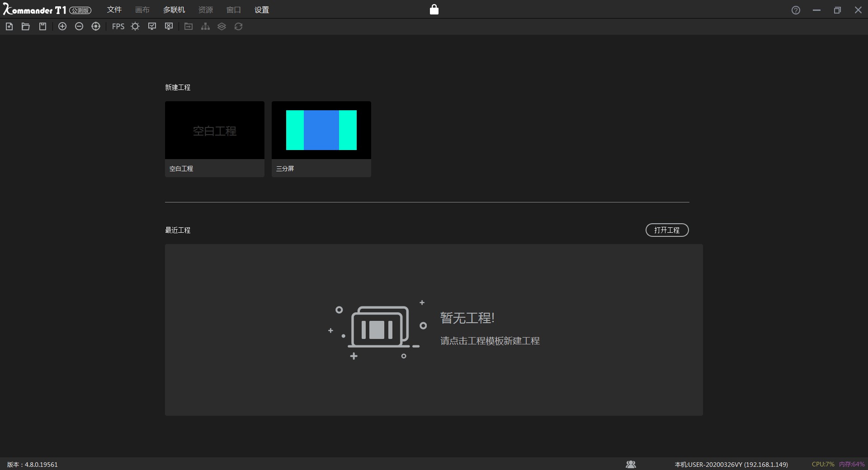Select the 空白工程 blank project template
This screenshot has height=470, width=868.
[215, 131]
